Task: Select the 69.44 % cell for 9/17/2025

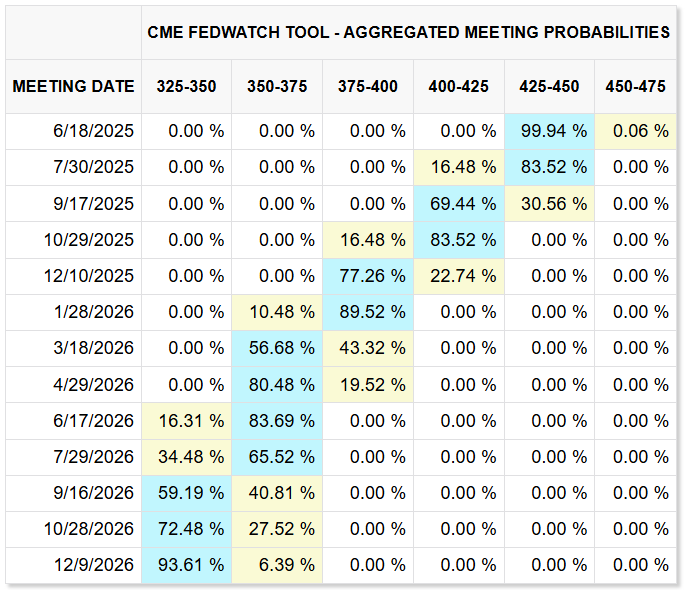Action: pyautogui.click(x=459, y=204)
